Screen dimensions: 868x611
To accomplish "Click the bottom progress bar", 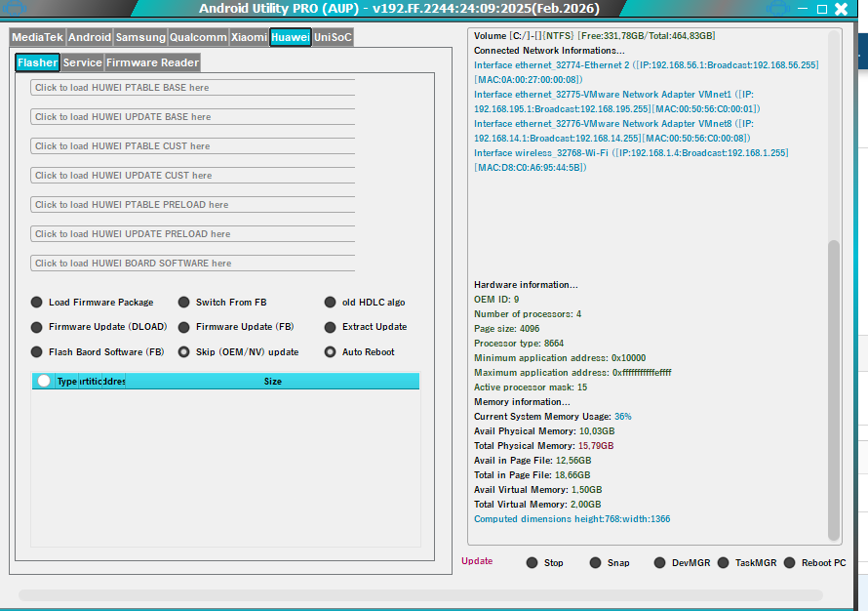I will pos(420,595).
